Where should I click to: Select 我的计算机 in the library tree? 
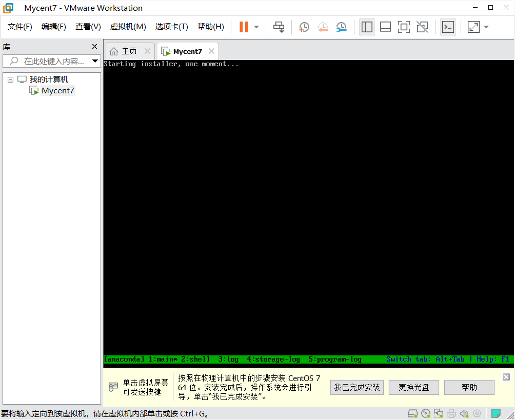[49, 79]
